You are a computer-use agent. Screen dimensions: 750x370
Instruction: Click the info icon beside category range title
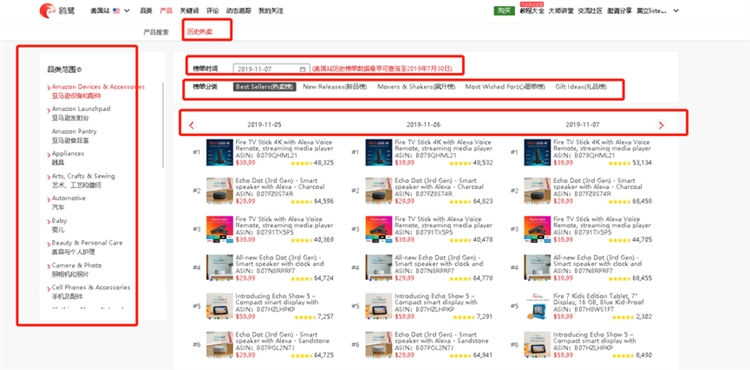coord(79,69)
